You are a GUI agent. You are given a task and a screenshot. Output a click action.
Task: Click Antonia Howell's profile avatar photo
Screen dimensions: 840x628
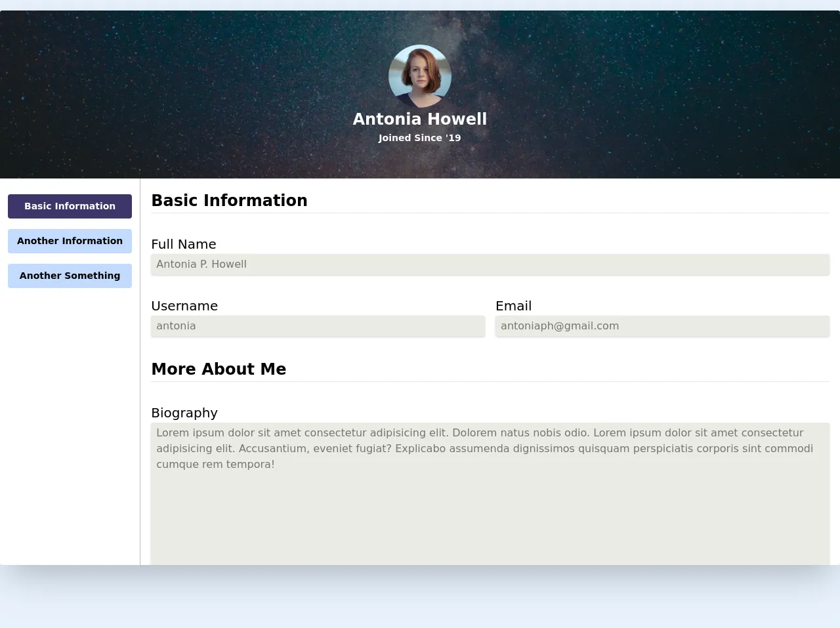tap(420, 76)
